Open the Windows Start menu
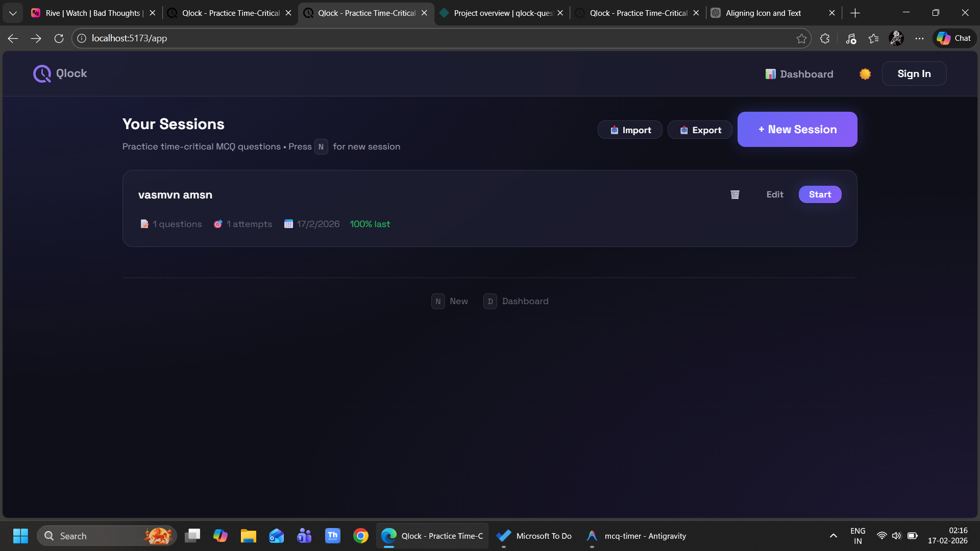Viewport: 980px width, 551px height. click(x=20, y=536)
